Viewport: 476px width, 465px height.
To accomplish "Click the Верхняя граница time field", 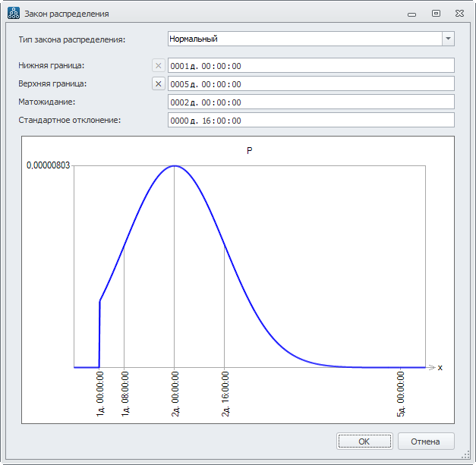I will (311, 84).
